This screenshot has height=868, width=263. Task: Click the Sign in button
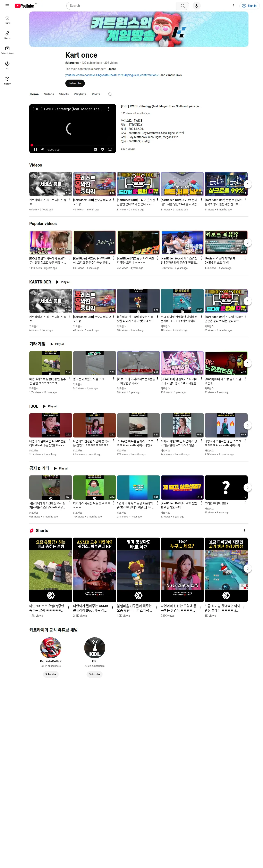[x=249, y=6]
